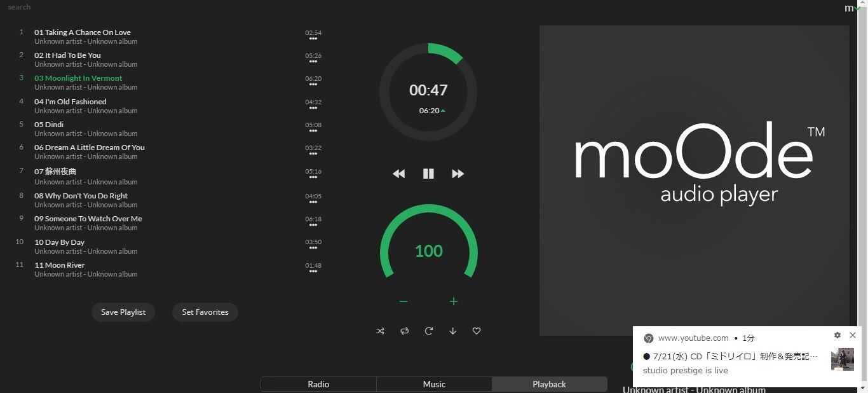Toggle shuffle playback mode
This screenshot has width=868, height=393.
coord(380,331)
